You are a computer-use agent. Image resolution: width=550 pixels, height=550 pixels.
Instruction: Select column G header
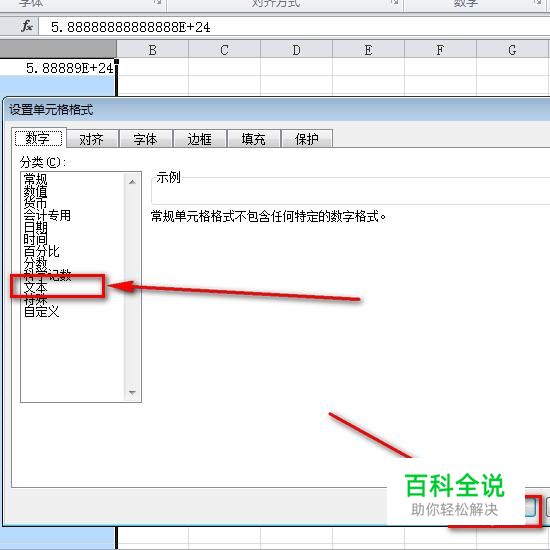pyautogui.click(x=512, y=50)
